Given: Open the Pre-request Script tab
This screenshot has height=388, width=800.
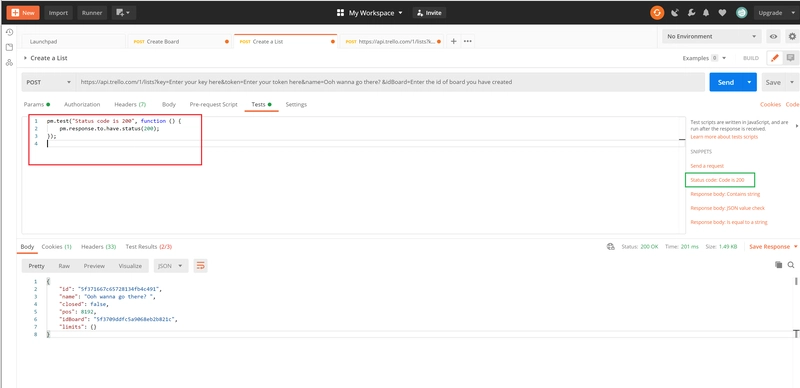Looking at the screenshot, I should coord(213,104).
